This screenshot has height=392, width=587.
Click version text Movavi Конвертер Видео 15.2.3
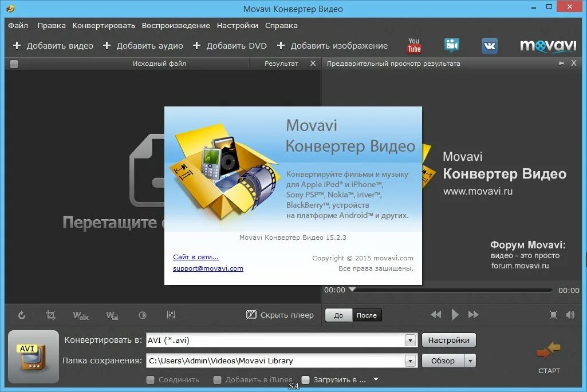click(293, 237)
